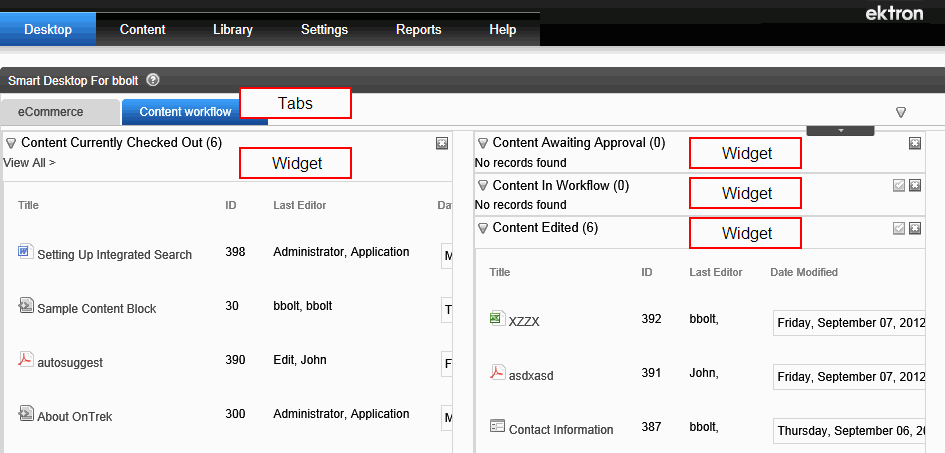Toggle the edit checkbox icon on Content In Workflow
Viewport: 945px width, 453px height.
click(x=899, y=186)
